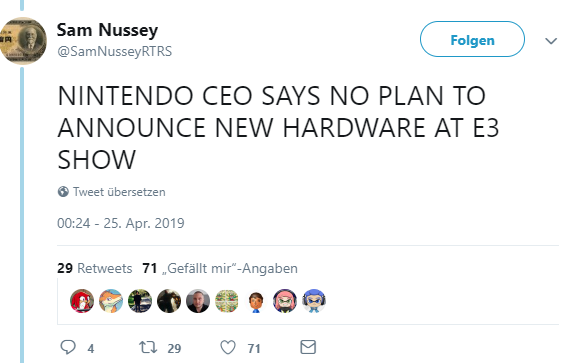Open the tweet timestamp 00:24 - 25. Apr. 2019
This screenshot has width=572, height=363.
(x=121, y=223)
